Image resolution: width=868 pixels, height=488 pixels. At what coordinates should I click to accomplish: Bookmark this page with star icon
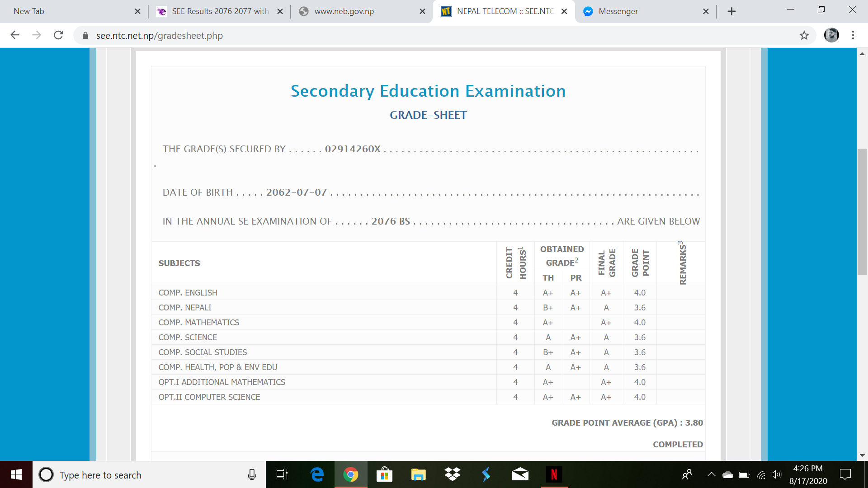coord(804,35)
